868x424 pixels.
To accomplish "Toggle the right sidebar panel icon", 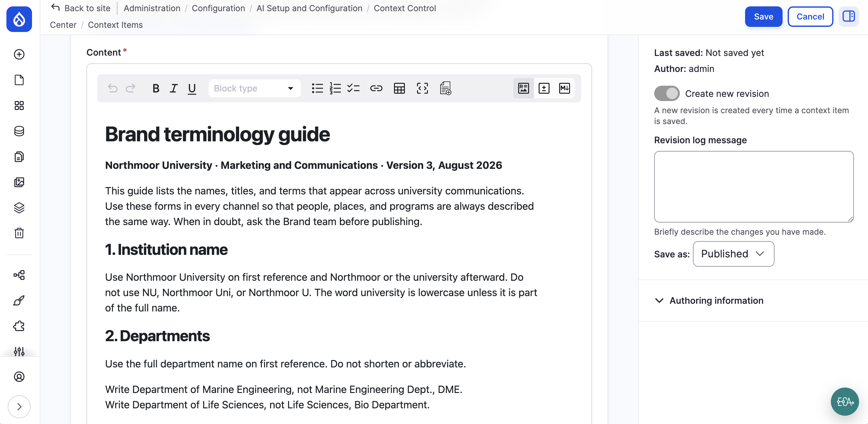I will pyautogui.click(x=848, y=17).
